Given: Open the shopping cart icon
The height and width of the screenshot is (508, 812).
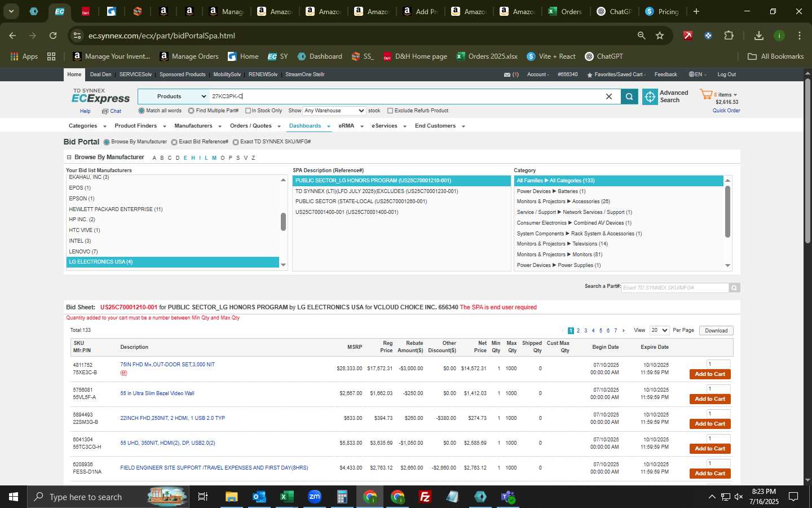Looking at the screenshot, I should (x=706, y=94).
